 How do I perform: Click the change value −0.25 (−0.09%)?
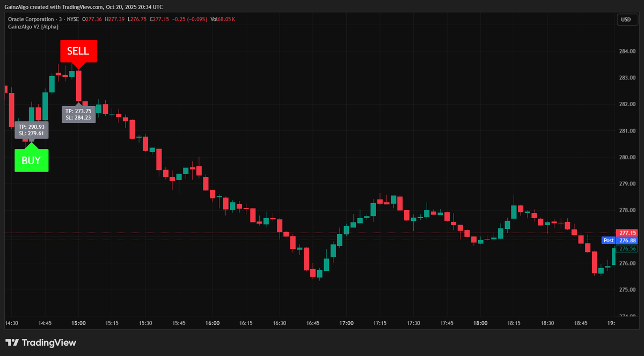[x=189, y=19]
